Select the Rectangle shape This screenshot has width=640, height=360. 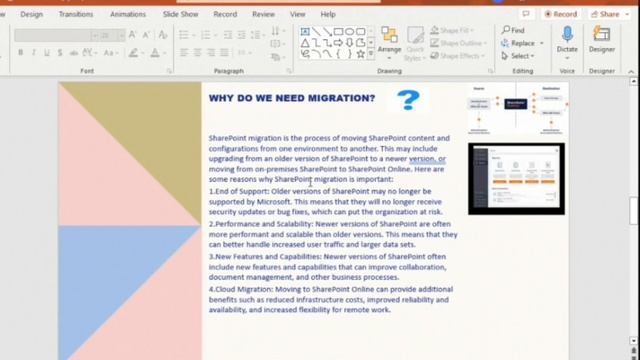[x=338, y=31]
